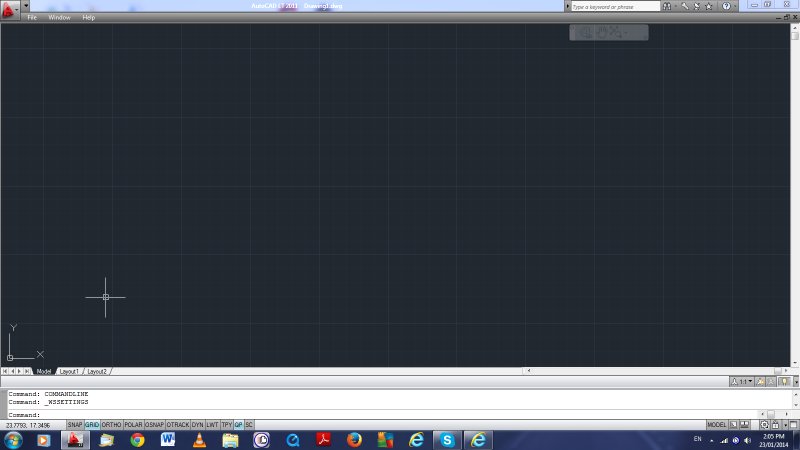Show hidden system tray icons arrow
The image size is (800, 450).
coord(712,440)
